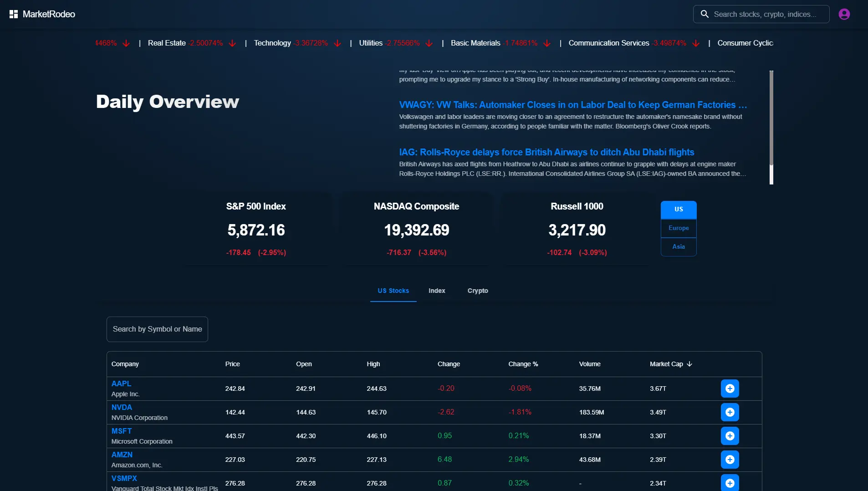Click Technology in the sector ticker
Screen dimensions: 868x491
pyautogui.click(x=272, y=43)
